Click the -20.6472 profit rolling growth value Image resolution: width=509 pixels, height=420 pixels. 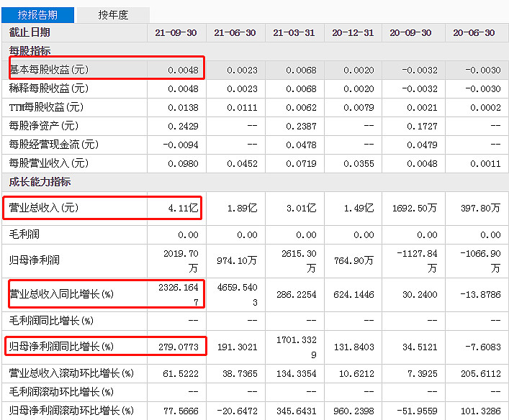point(238,411)
